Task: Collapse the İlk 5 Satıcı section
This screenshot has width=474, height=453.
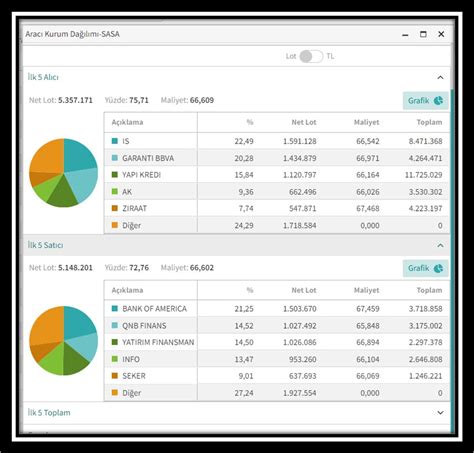Action: point(440,245)
